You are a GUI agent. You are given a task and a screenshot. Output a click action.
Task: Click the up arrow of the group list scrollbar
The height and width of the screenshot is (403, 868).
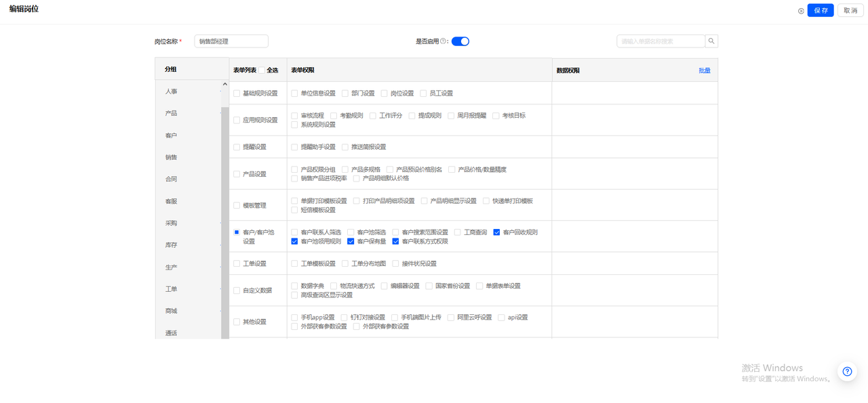point(224,85)
